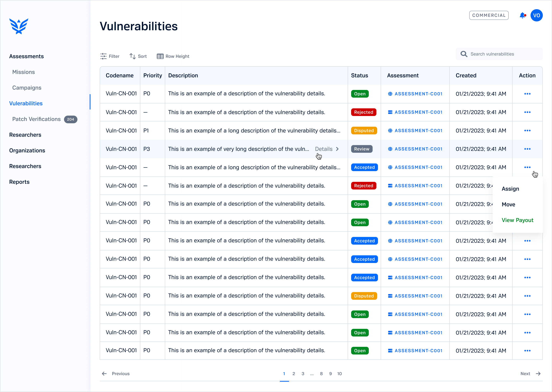552x392 pixels.
Task: Open the VO user avatar
Action: 536,16
